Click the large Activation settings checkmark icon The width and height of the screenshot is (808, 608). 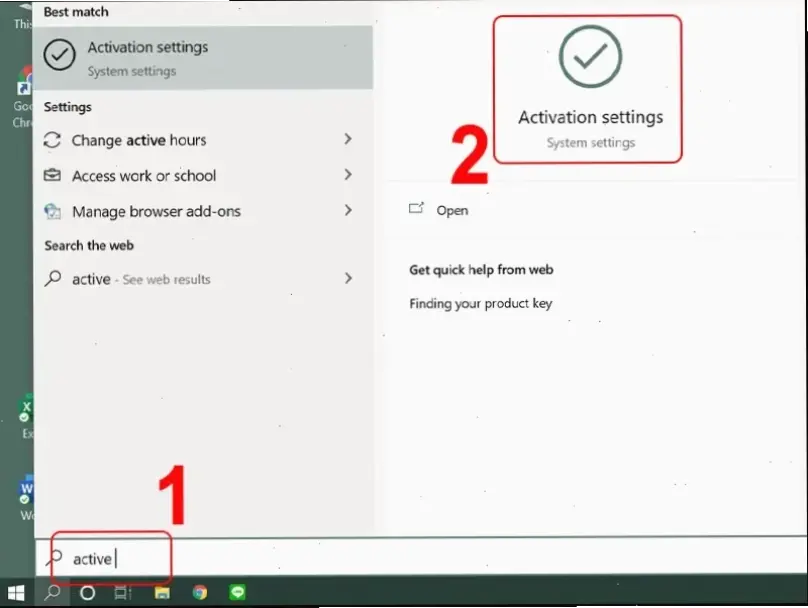(590, 57)
